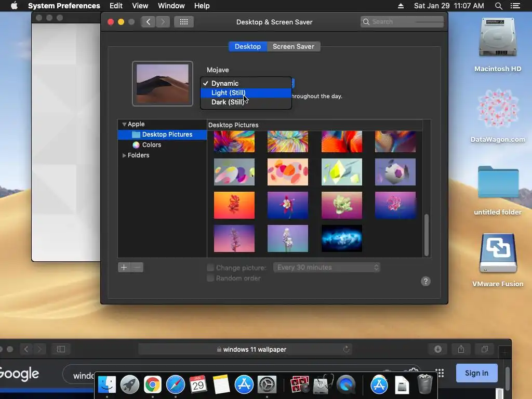Image resolution: width=532 pixels, height=399 pixels.
Task: Go forward in System Preferences toolbar
Action: (x=163, y=22)
